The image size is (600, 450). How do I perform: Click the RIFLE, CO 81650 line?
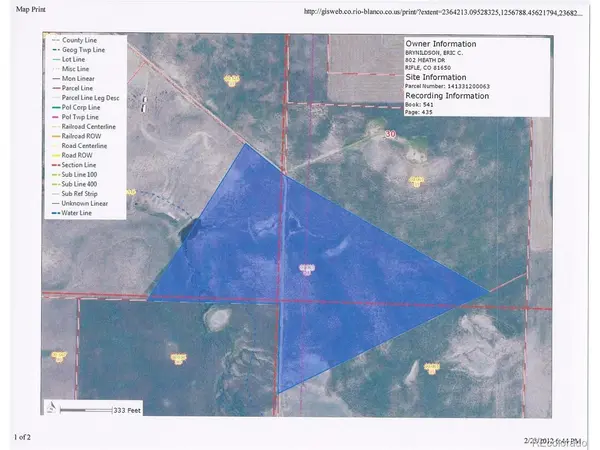[428, 68]
